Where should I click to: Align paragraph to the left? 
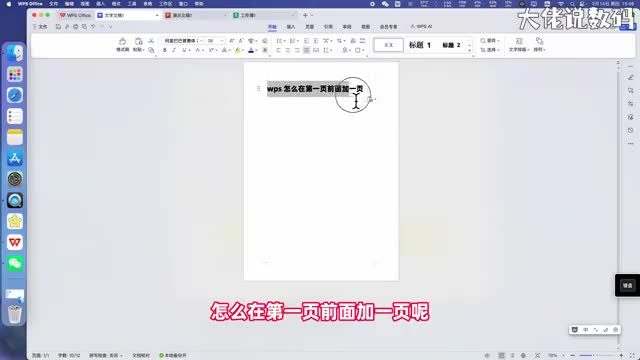[278, 50]
